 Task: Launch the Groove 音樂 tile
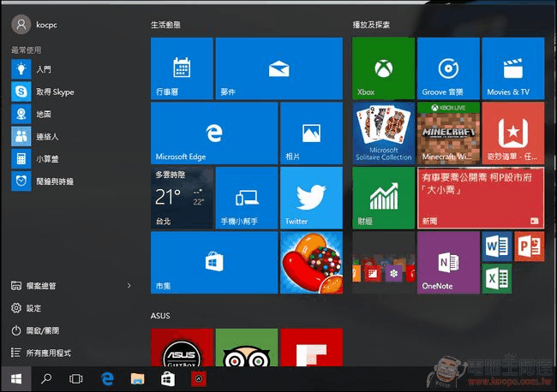click(x=447, y=68)
